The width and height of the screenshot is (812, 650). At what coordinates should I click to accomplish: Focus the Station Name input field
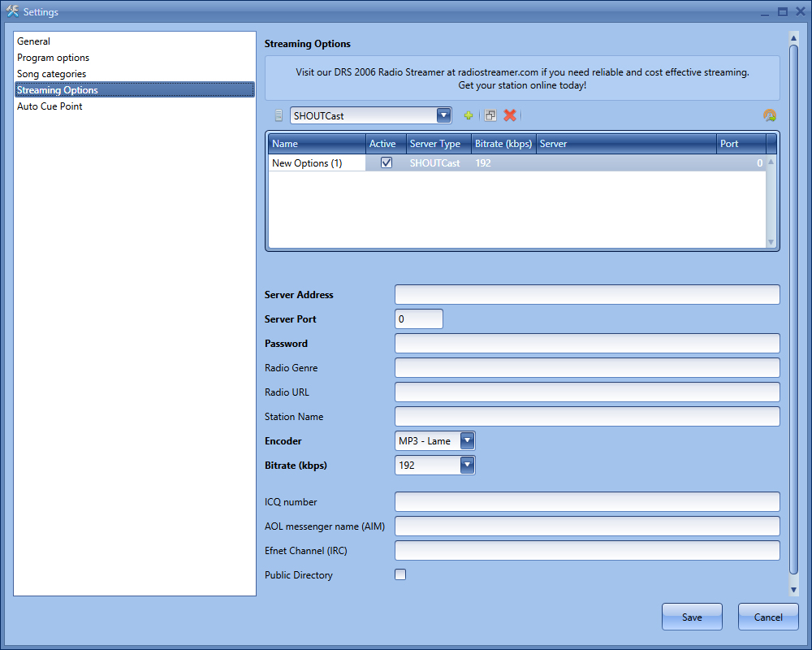[586, 417]
